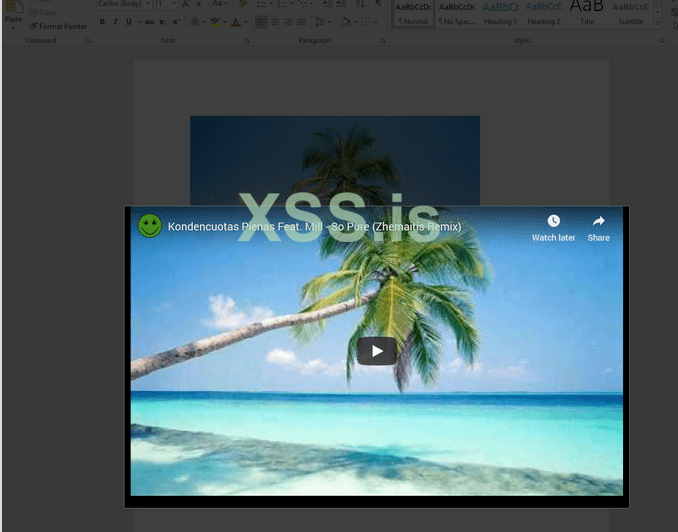Open Styles pane launcher

(x=662, y=41)
